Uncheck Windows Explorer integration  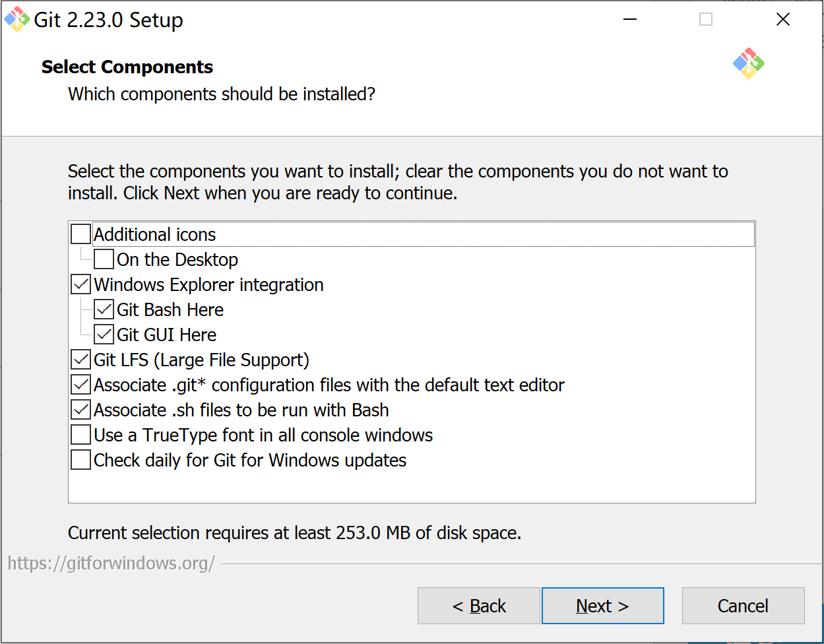[81, 284]
